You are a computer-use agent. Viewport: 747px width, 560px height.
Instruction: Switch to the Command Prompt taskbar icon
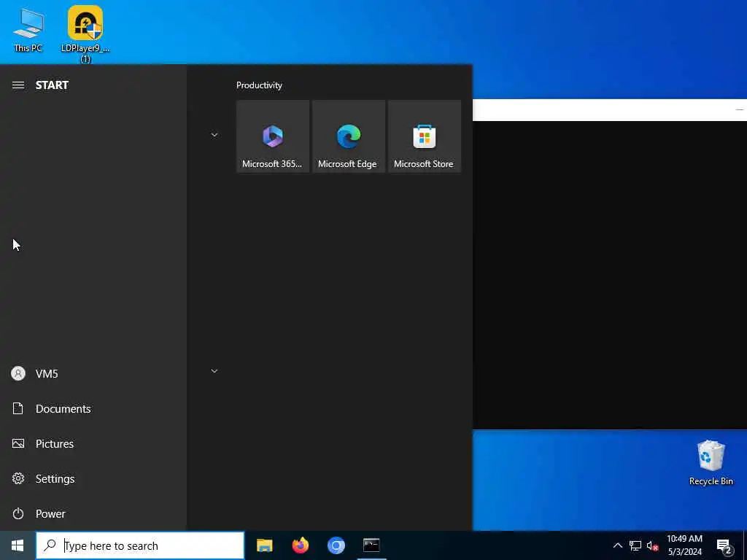371,545
